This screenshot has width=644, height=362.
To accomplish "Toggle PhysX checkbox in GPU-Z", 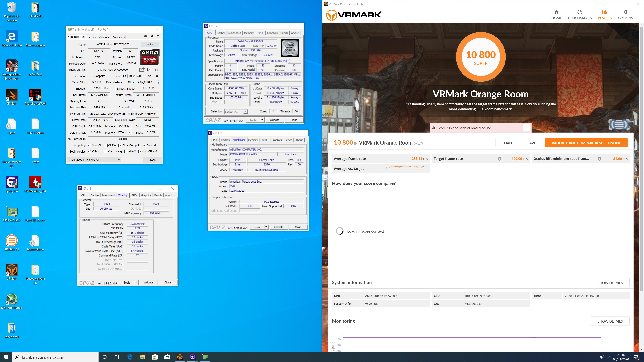I will (x=126, y=151).
